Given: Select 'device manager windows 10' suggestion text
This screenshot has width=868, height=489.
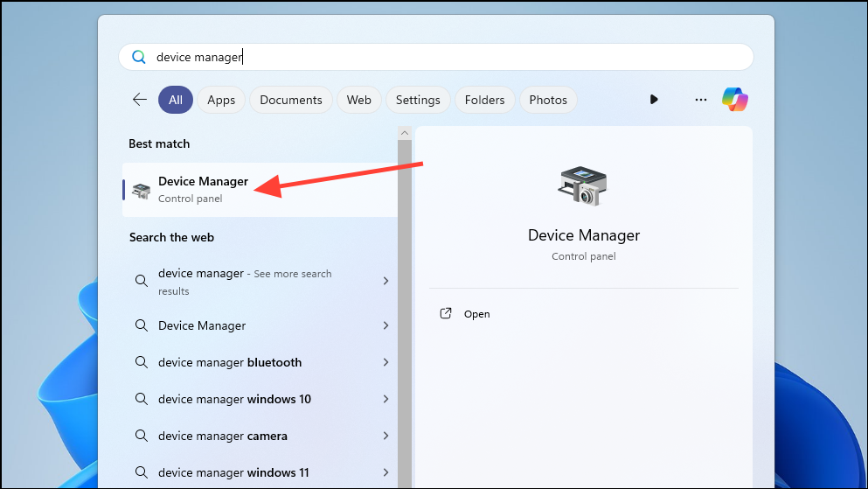Looking at the screenshot, I should coord(235,399).
